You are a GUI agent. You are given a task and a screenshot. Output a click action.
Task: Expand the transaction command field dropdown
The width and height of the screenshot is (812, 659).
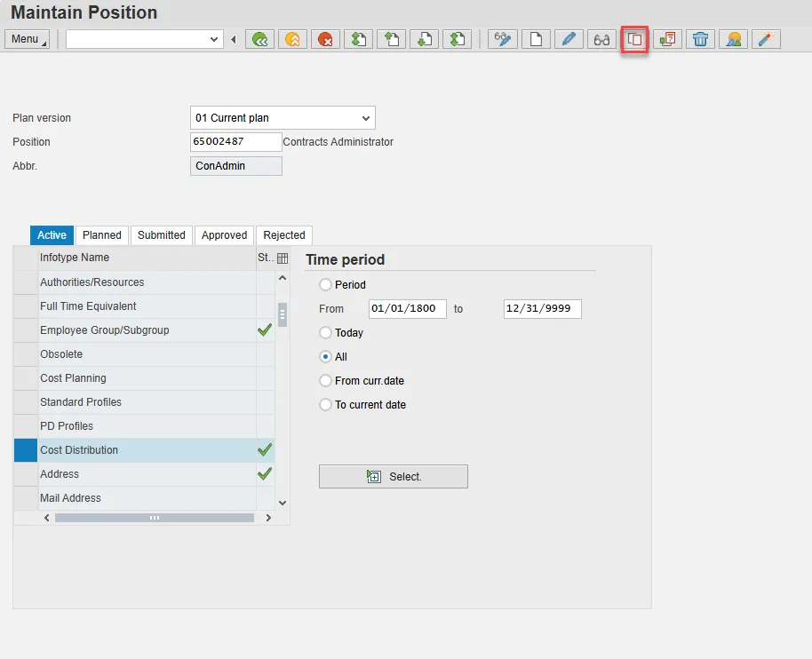[214, 39]
